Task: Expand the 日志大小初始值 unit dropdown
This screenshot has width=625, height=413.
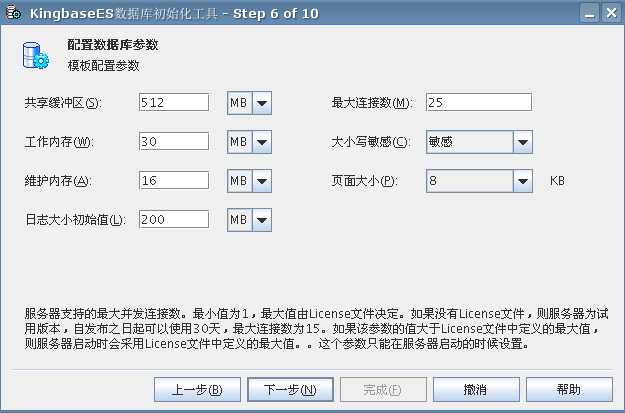Action: tap(250, 220)
